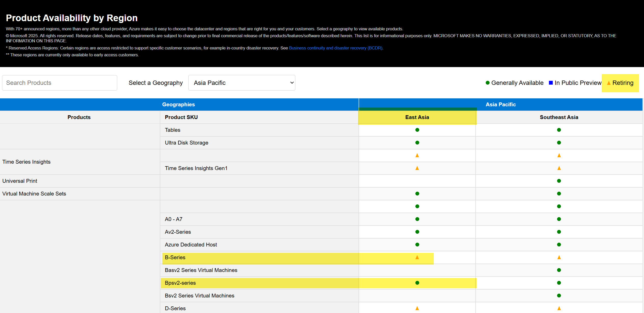Viewport: 644px width, 313px height.
Task: Click the A0 - A7 East Asia dot
Action: (x=417, y=219)
